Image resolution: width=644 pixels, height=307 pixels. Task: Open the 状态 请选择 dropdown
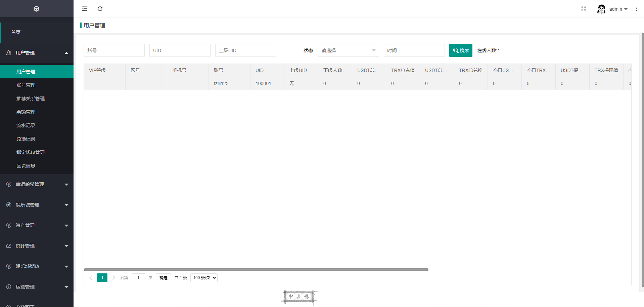click(348, 50)
